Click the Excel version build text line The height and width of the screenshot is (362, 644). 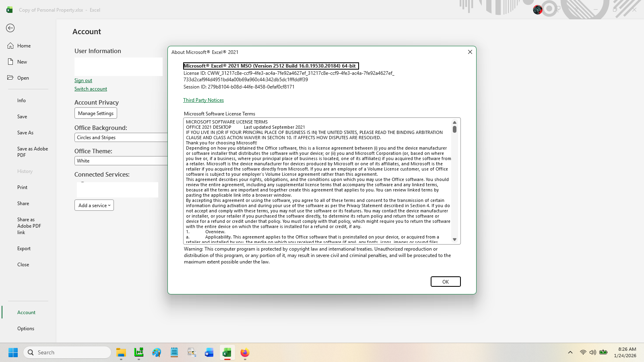271,66
